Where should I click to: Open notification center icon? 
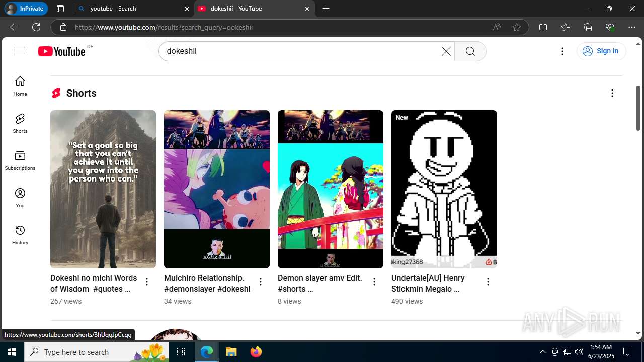[627, 352]
